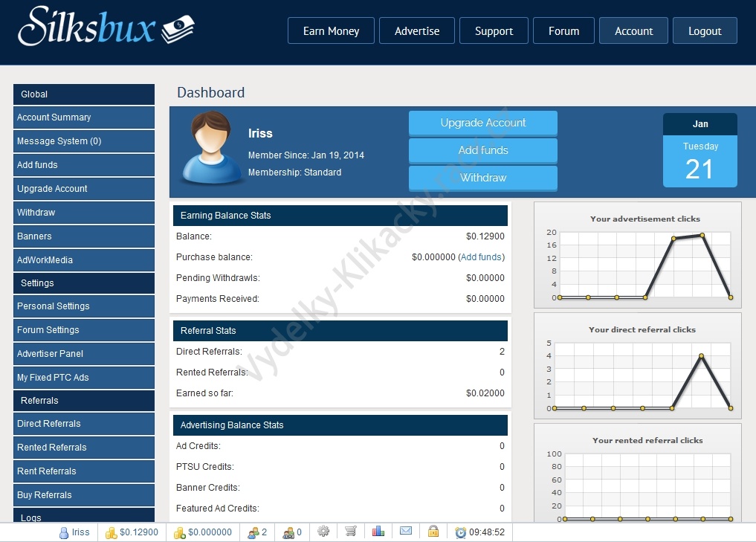
Task: Open Message System (0) in sidebar
Action: tap(84, 141)
